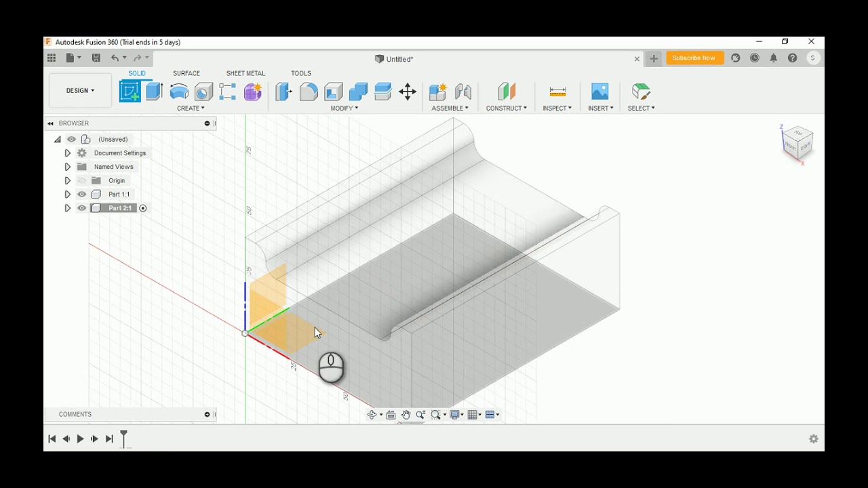The width and height of the screenshot is (868, 488).
Task: Click the Construct plane icon
Action: point(507,91)
